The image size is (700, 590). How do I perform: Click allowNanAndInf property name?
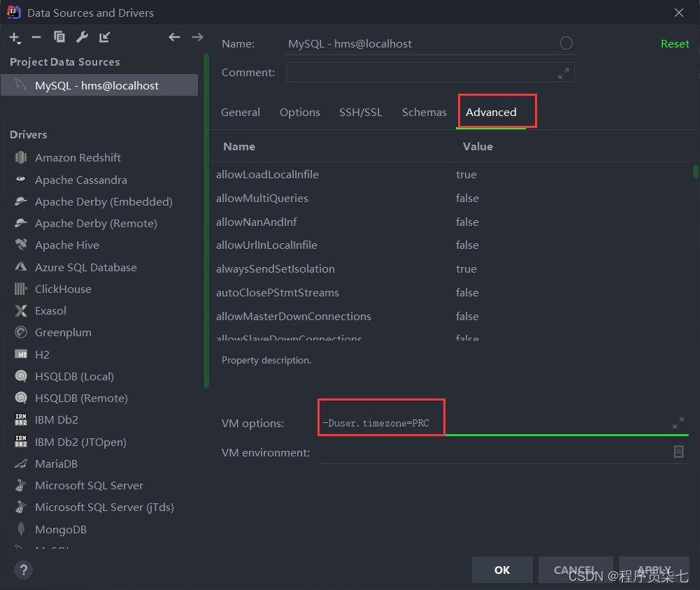pos(256,222)
